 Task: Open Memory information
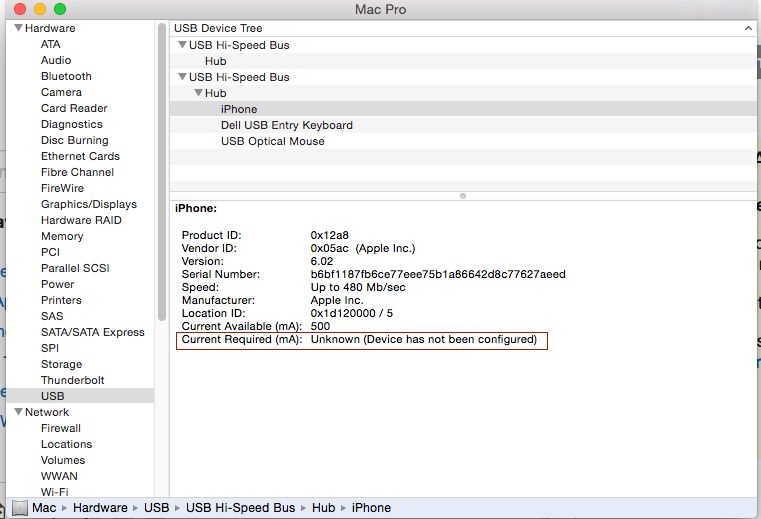point(62,236)
